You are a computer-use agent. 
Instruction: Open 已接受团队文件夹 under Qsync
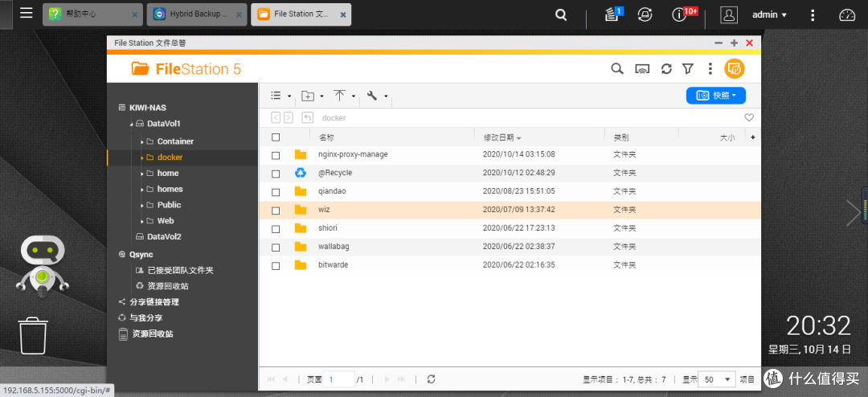(x=181, y=271)
